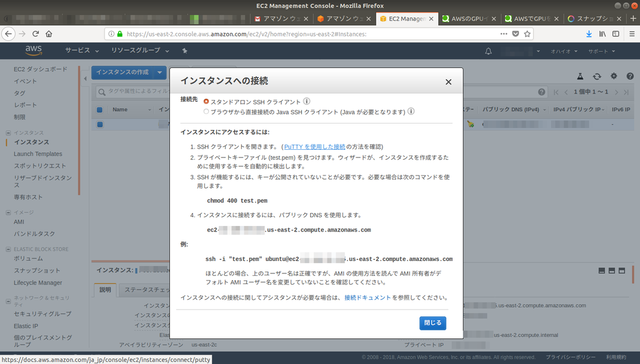Open the experiments flask icon
Screen dimensions: 640x364
580,76
